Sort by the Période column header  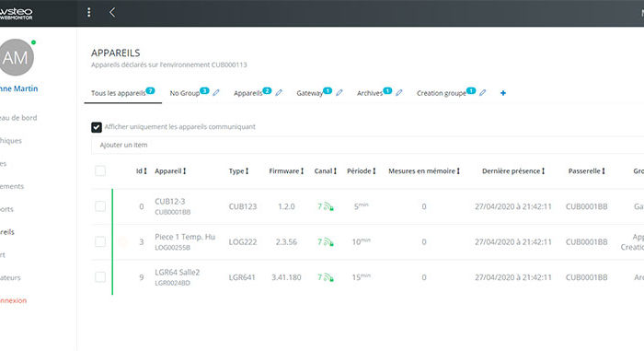(x=361, y=170)
